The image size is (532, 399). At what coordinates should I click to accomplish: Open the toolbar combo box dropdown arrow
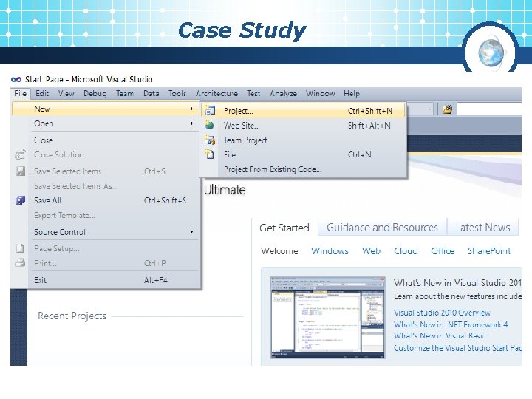430,109
